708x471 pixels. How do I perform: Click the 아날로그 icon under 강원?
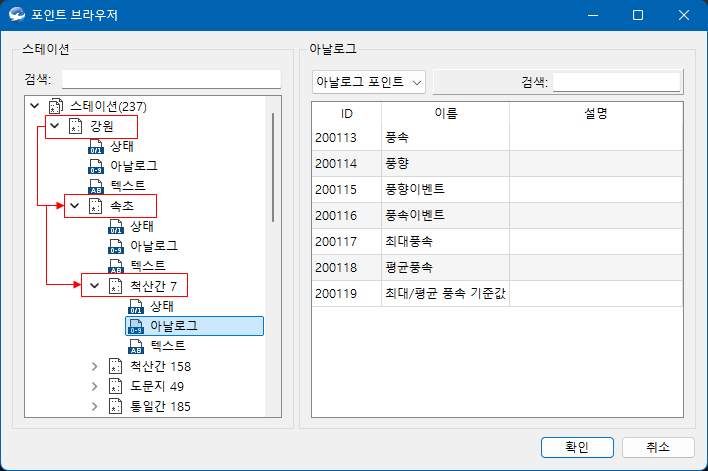pyautogui.click(x=96, y=166)
